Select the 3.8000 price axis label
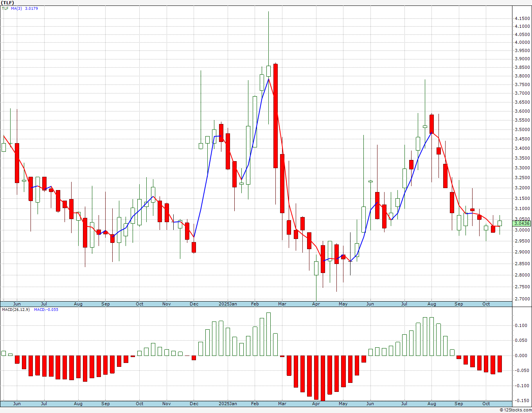Image resolution: width=532 pixels, height=413 pixels. click(x=523, y=76)
